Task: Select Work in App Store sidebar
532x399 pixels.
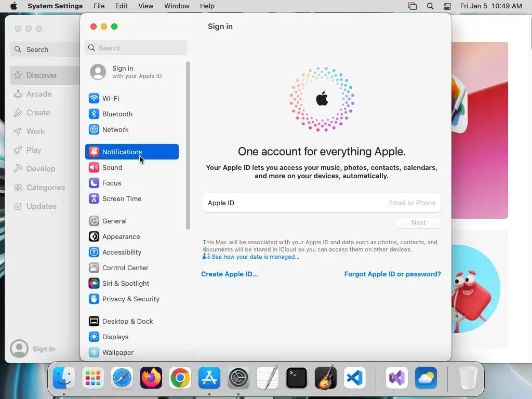Action: (x=45, y=131)
